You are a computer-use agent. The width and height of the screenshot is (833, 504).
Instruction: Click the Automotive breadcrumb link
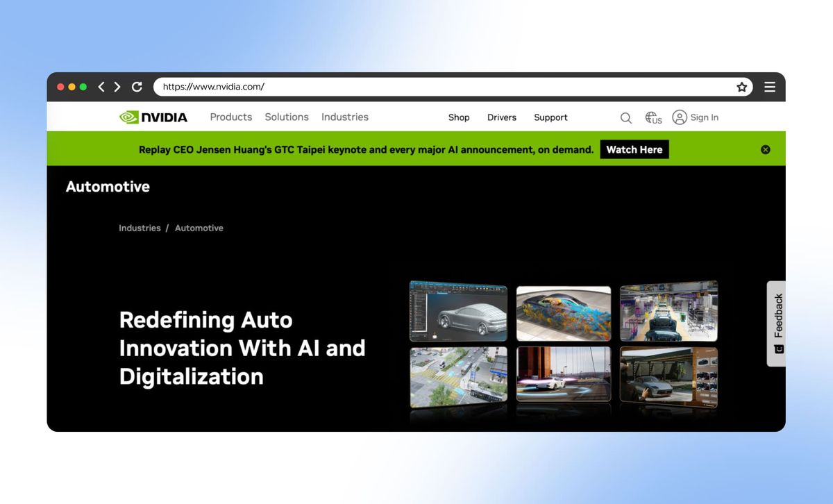click(x=199, y=228)
